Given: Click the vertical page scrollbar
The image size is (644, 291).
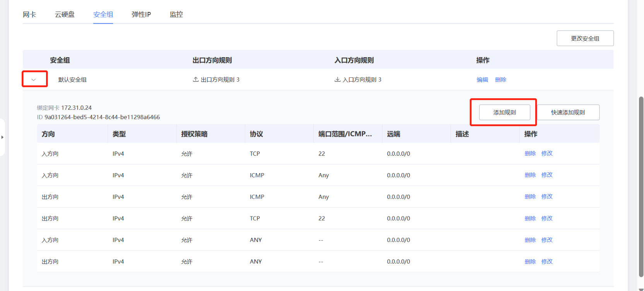Looking at the screenshot, I should [641, 185].
